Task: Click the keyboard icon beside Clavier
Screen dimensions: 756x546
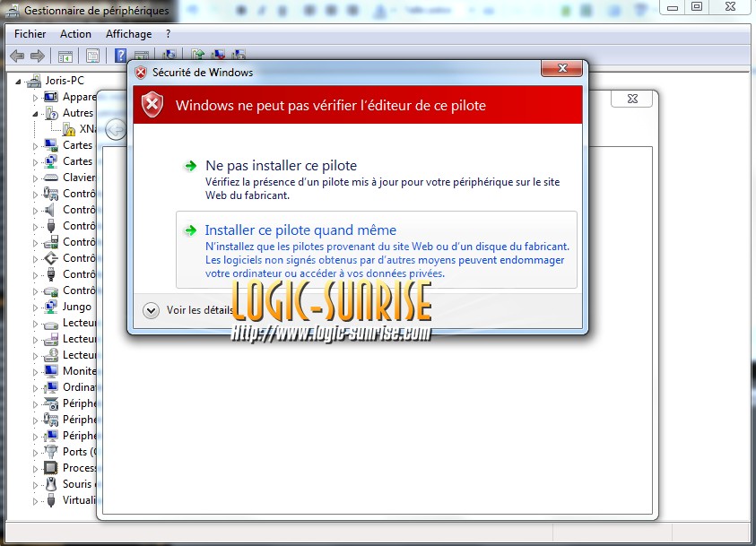Action: point(50,178)
